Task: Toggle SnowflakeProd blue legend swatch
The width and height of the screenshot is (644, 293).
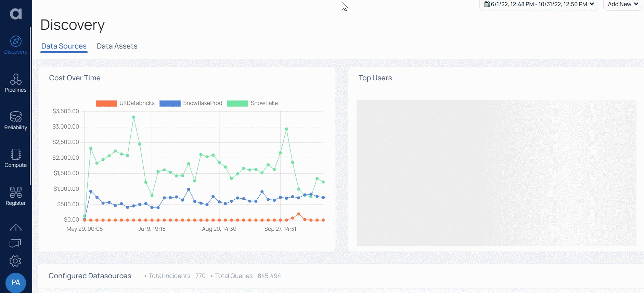Action: 170,103
